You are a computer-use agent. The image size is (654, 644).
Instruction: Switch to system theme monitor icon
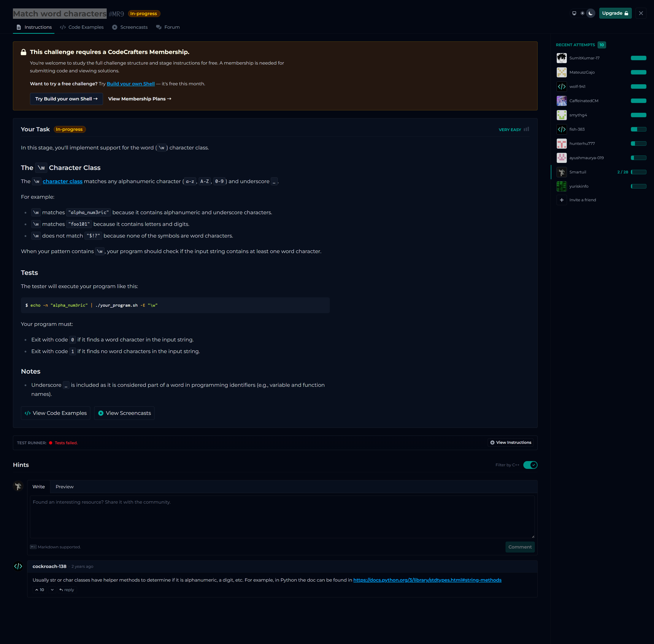tap(574, 13)
